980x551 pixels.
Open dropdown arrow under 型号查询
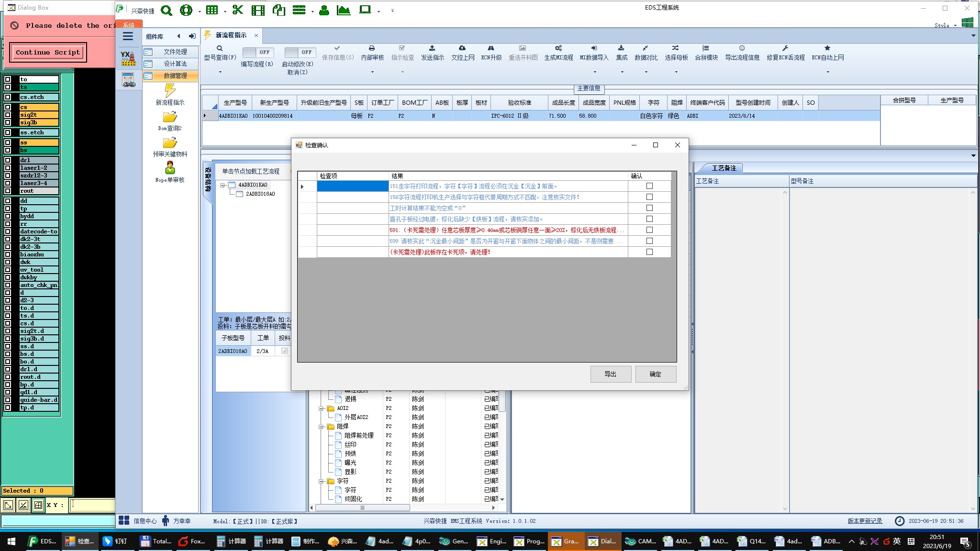click(x=220, y=72)
